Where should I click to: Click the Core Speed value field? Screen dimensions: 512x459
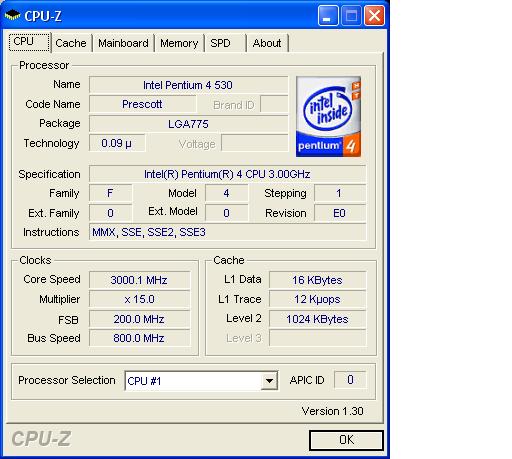pos(139,280)
